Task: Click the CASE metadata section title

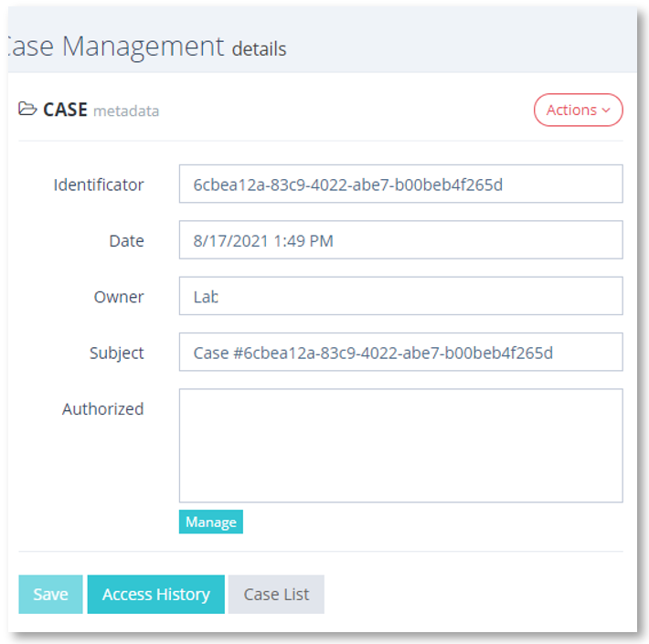Action: click(101, 110)
